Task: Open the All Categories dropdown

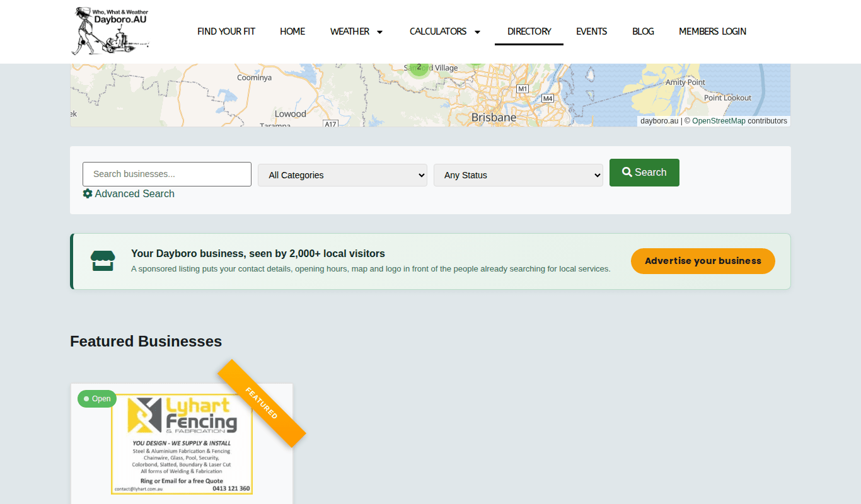Action: click(342, 175)
